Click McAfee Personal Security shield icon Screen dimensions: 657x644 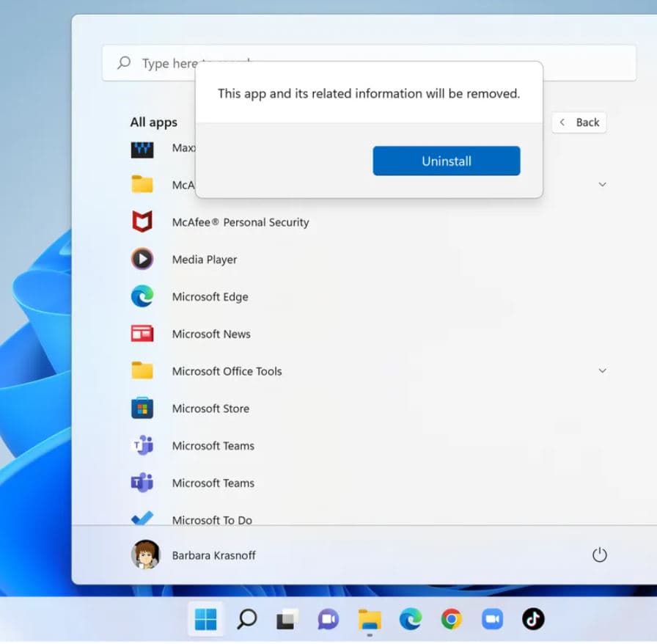pyautogui.click(x=142, y=222)
